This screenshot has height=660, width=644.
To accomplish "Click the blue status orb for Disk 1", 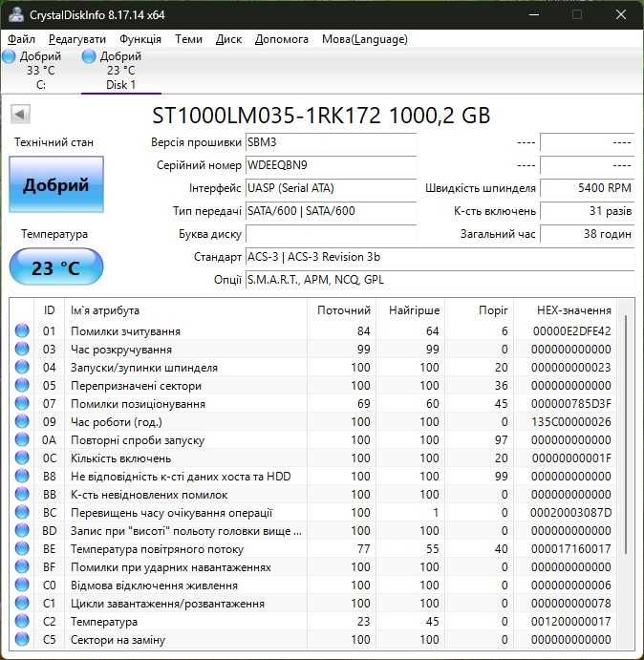I will click(89, 56).
